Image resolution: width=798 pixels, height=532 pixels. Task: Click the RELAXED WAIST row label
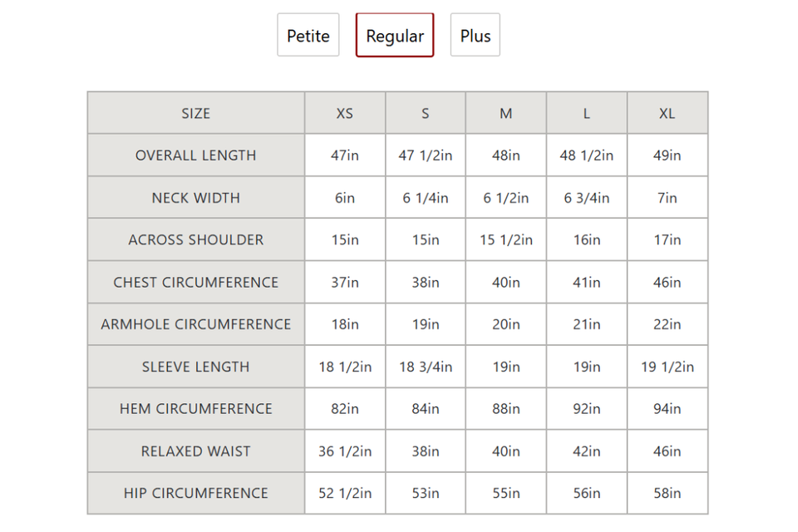tap(196, 451)
